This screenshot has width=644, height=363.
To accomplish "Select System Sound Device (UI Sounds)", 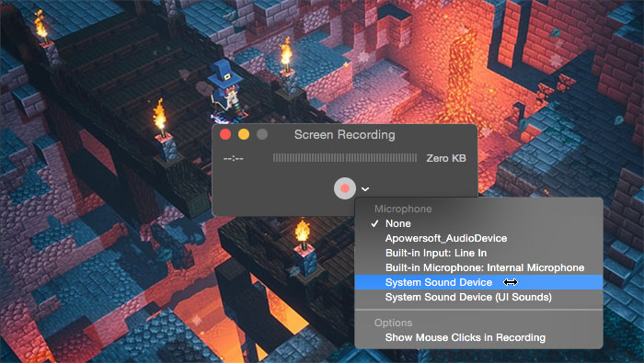I will (479, 297).
